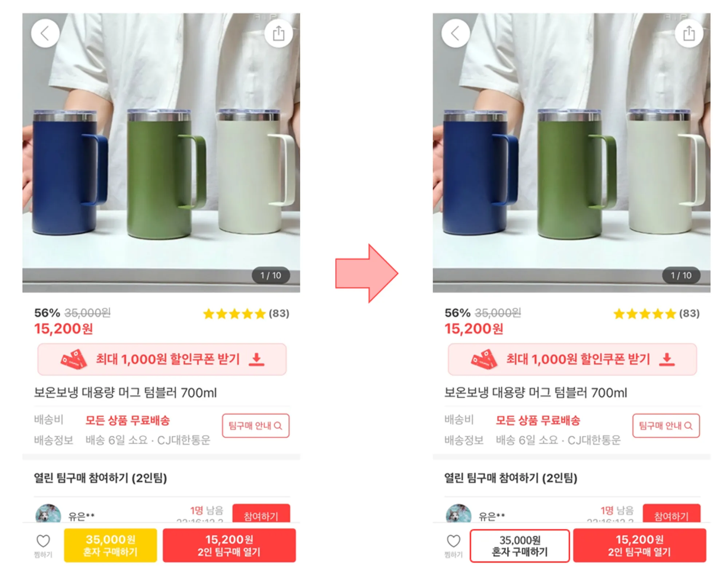Open 팀구매 안내 on the right screen

(x=666, y=425)
